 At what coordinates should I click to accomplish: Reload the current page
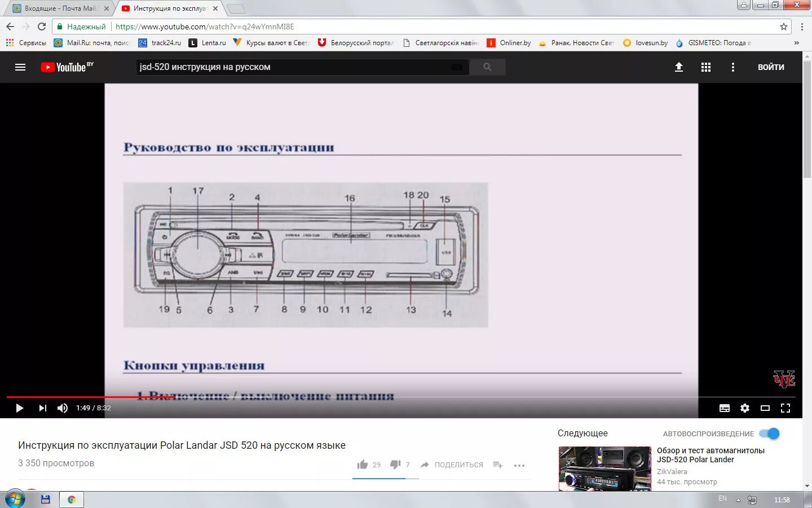tap(42, 27)
